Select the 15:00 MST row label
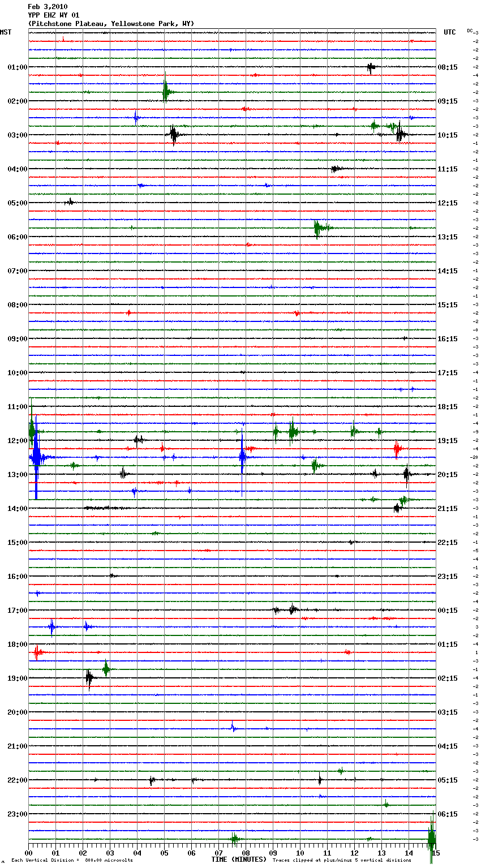Viewport: 481px width, 868px height. coord(18,543)
